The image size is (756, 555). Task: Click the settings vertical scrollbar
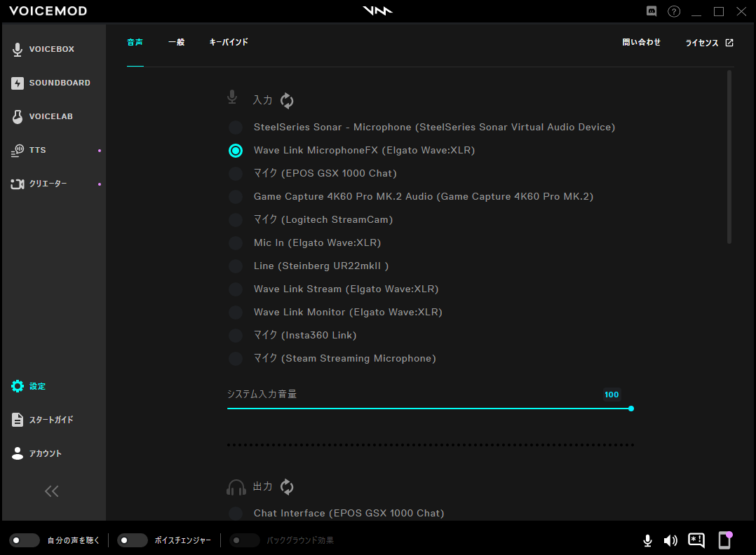pos(729,157)
